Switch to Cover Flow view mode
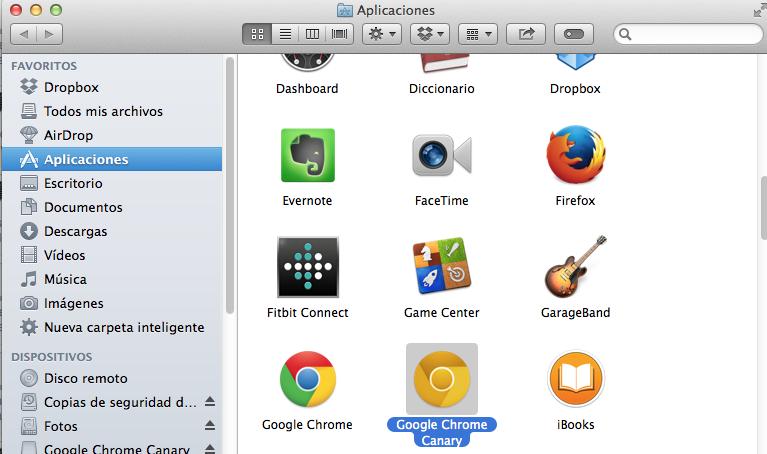 click(x=340, y=34)
